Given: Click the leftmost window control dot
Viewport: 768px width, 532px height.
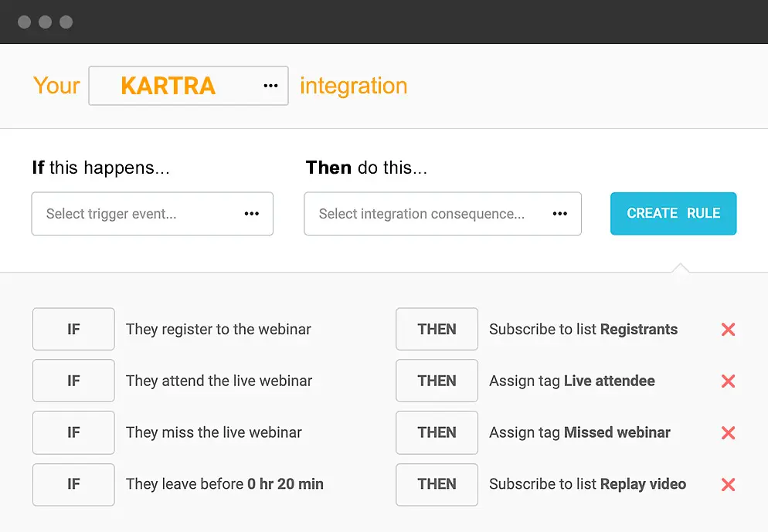Looking at the screenshot, I should [24, 22].
